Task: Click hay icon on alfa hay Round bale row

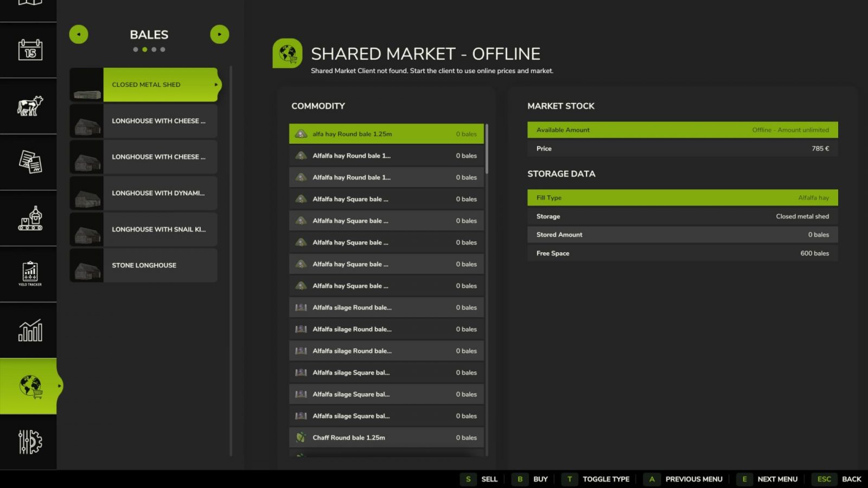Action: 301,134
